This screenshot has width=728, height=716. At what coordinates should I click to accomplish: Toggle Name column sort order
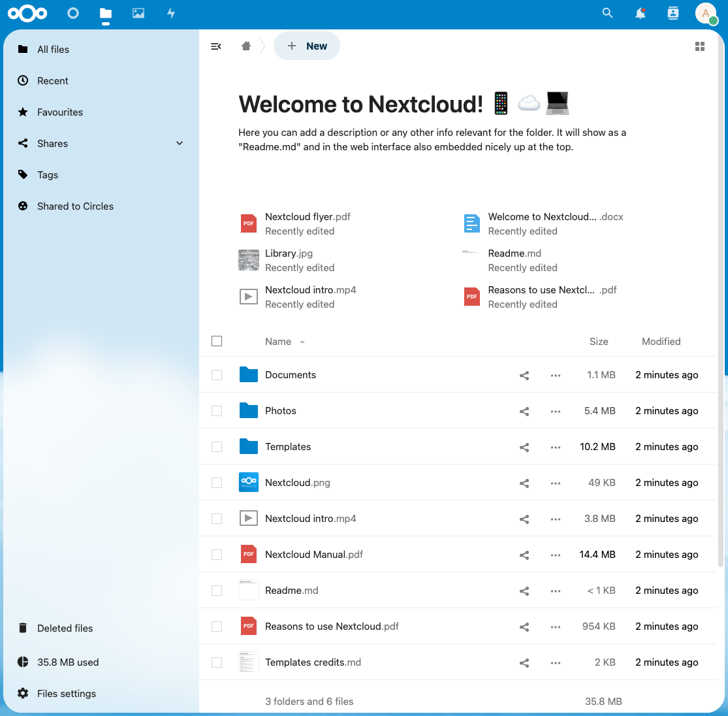click(x=279, y=341)
